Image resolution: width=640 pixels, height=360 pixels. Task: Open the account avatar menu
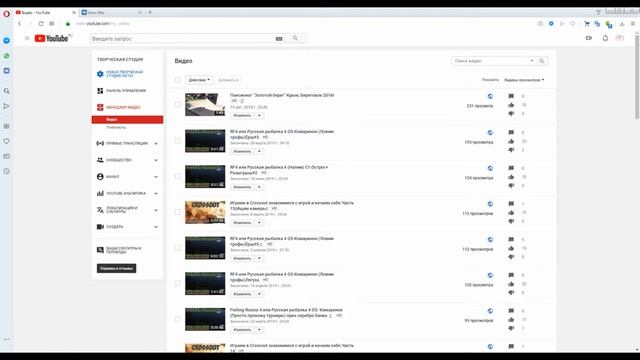[x=620, y=38]
